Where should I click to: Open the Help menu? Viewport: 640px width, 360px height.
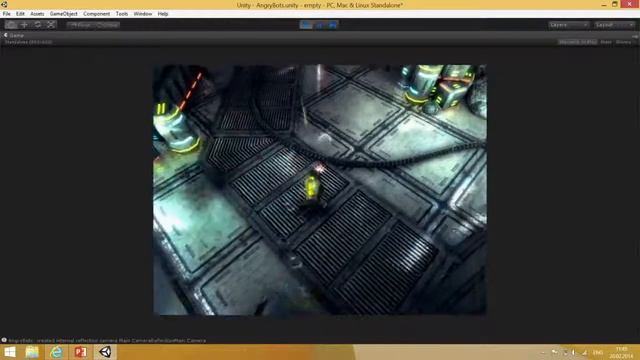[163, 14]
